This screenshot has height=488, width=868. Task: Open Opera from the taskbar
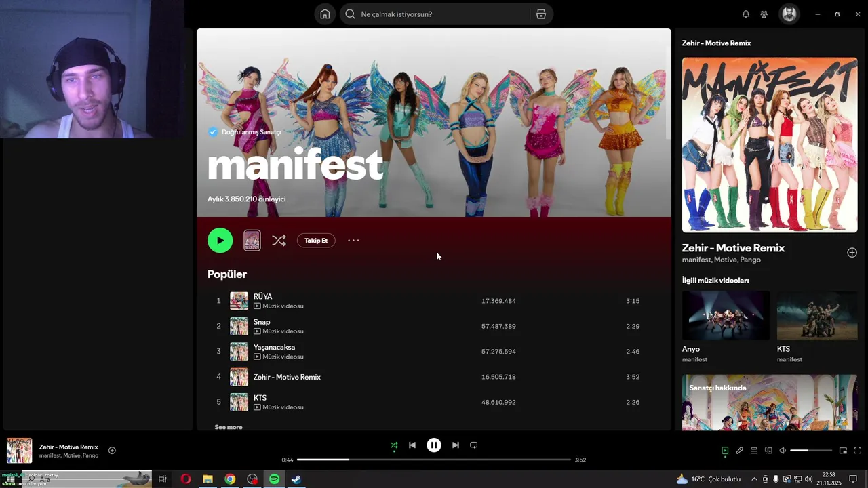[185, 479]
